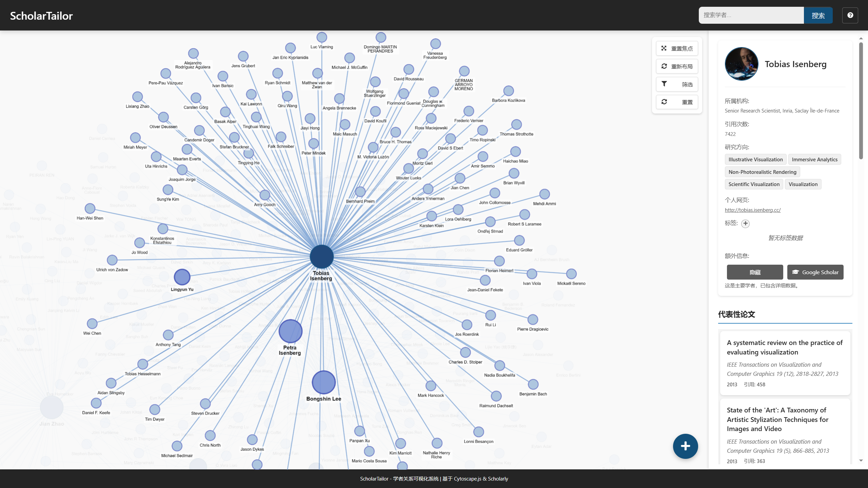The height and width of the screenshot is (488, 868).
Task: Click the blue floating plus button
Action: point(685,446)
